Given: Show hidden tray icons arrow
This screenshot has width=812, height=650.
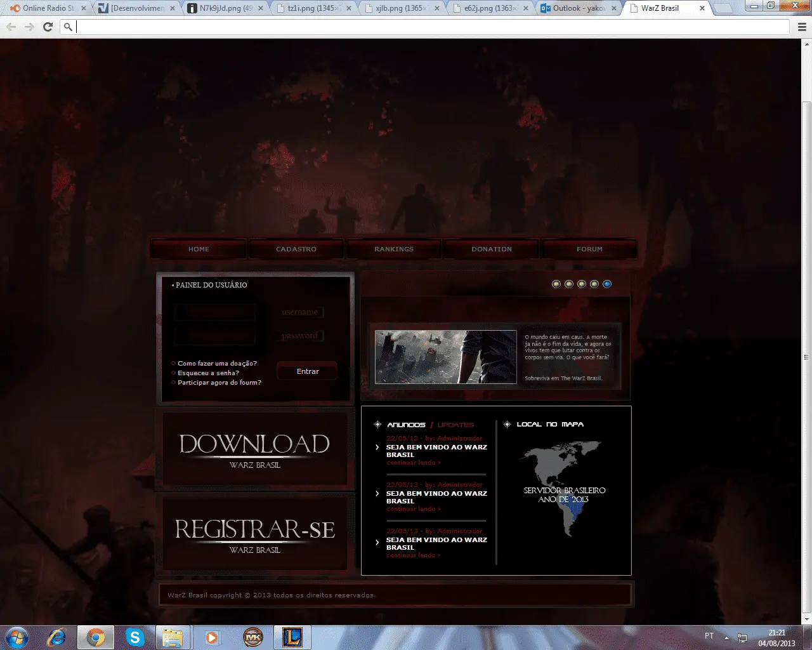Looking at the screenshot, I should click(x=726, y=637).
